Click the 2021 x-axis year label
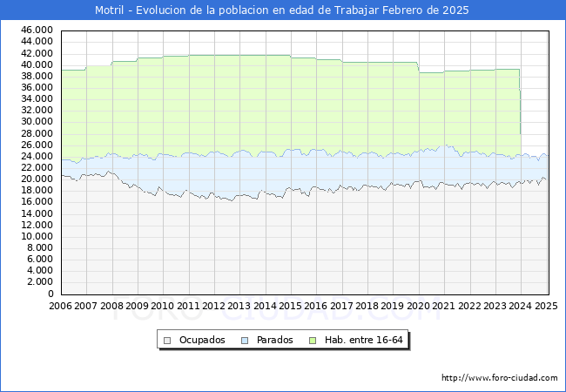 [443, 306]
